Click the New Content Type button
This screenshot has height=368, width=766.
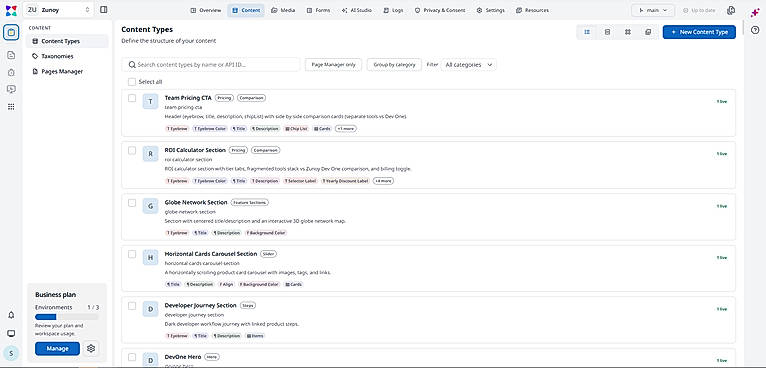[699, 32]
